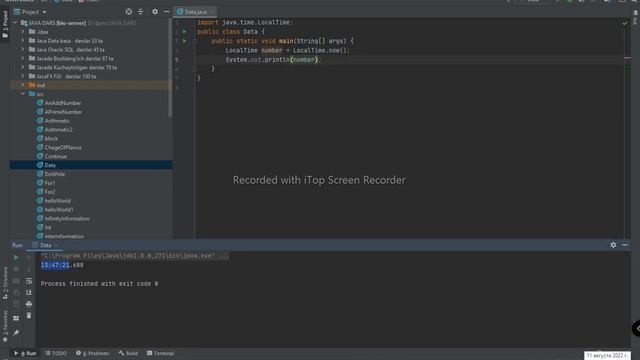Click the LocalTime.now() line in editor
The width and height of the screenshot is (640, 360).
pyautogui.click(x=287, y=50)
